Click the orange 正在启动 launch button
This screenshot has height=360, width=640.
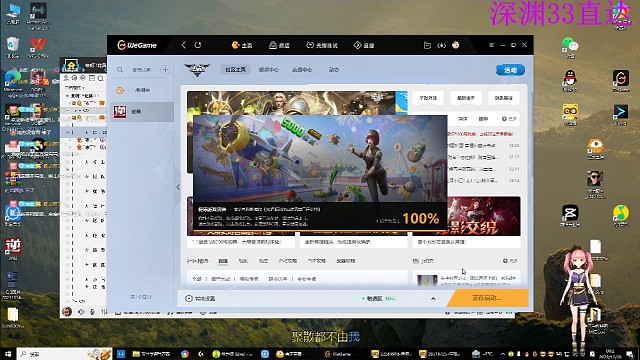[488, 298]
